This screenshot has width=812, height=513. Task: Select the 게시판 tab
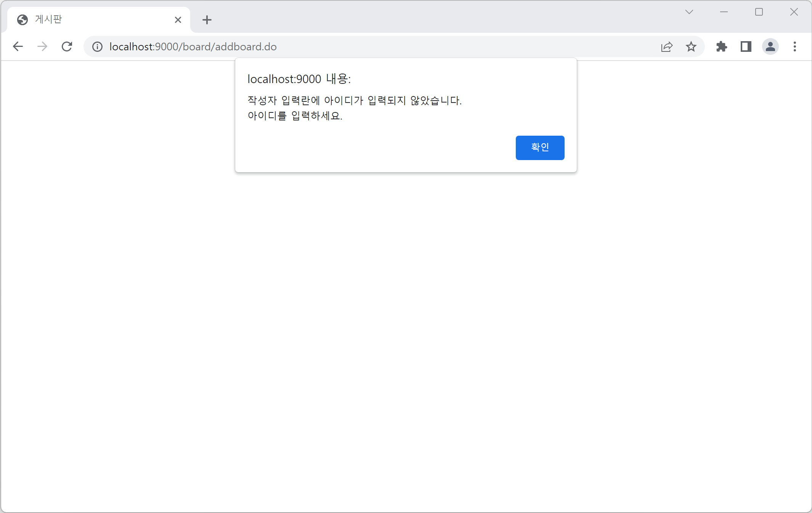coord(95,19)
